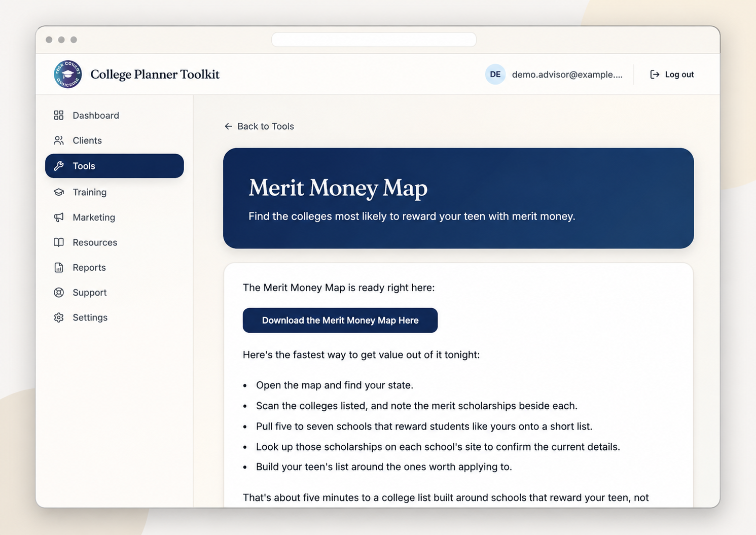Click the demo.advisor@example account email
This screenshot has height=535, width=756.
[x=567, y=75]
